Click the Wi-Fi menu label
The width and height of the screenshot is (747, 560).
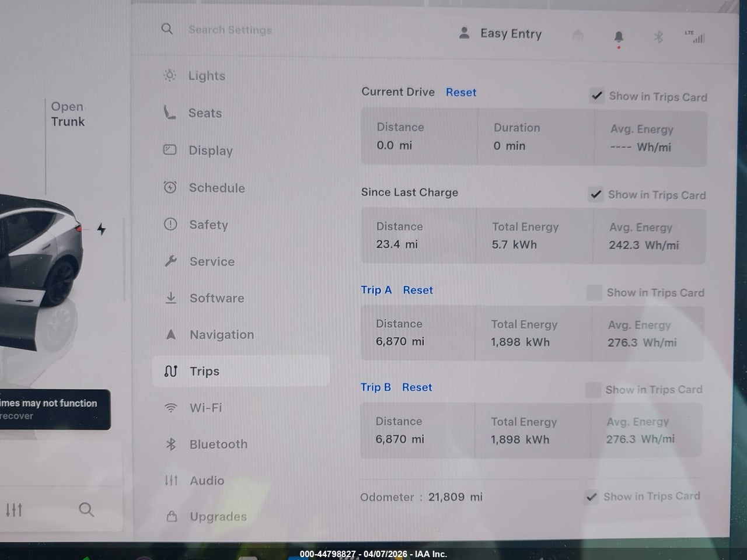tap(206, 408)
